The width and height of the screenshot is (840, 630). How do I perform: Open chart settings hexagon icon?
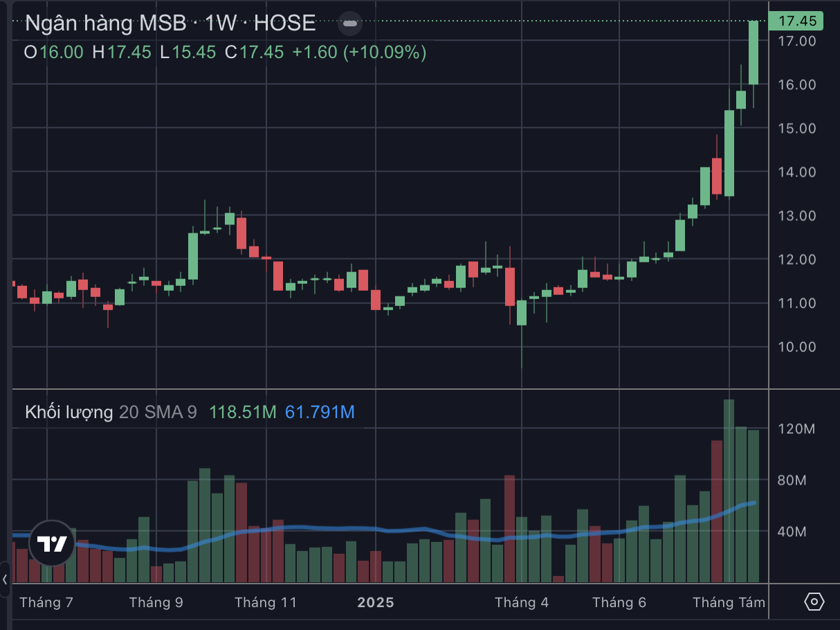click(815, 602)
